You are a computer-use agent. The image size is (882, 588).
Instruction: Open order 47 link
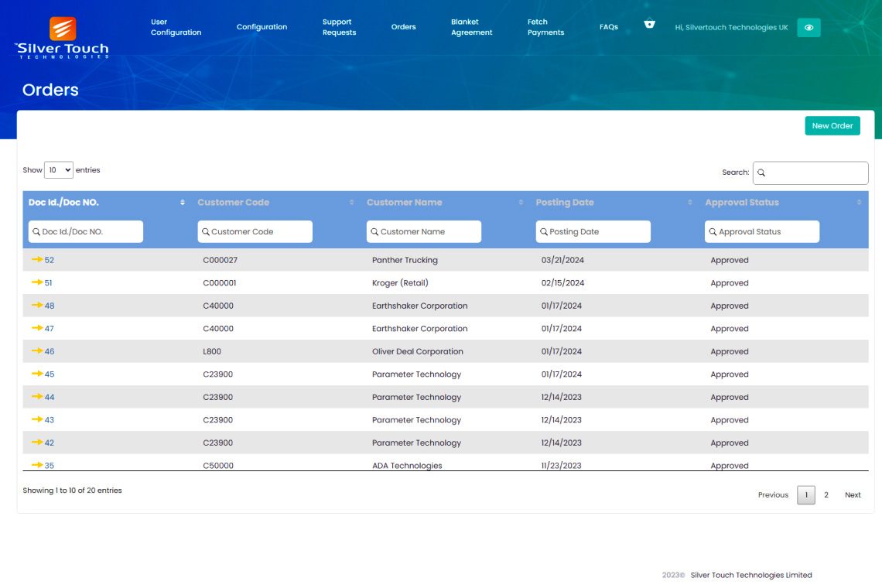(50, 329)
